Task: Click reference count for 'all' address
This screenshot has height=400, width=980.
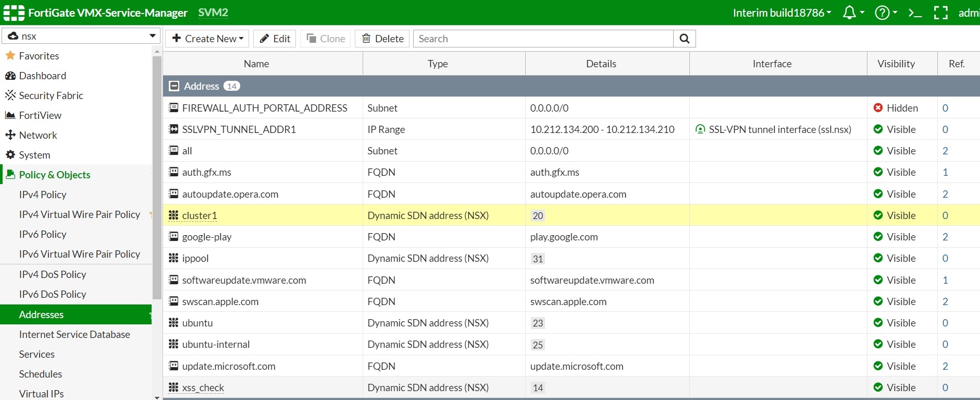Action: coord(945,151)
